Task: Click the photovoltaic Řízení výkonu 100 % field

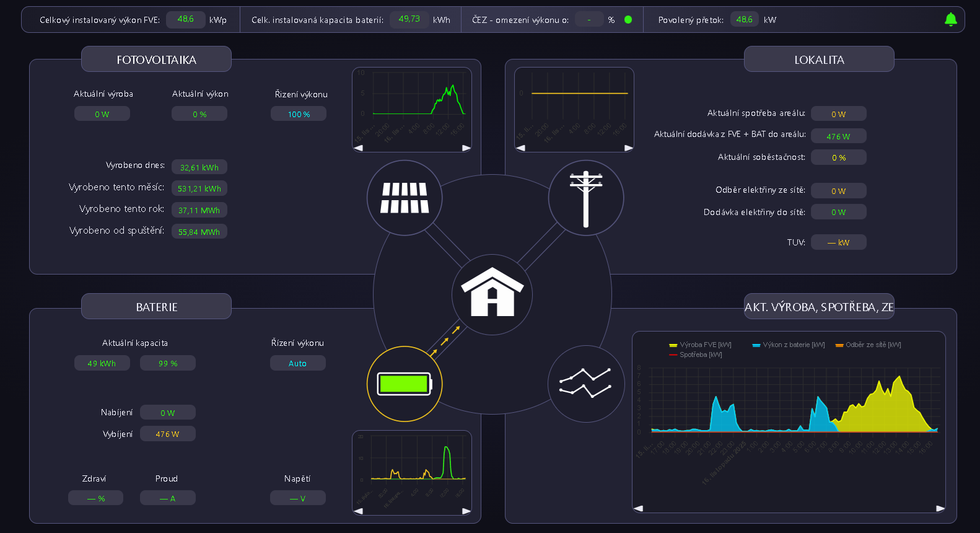Action: click(299, 114)
